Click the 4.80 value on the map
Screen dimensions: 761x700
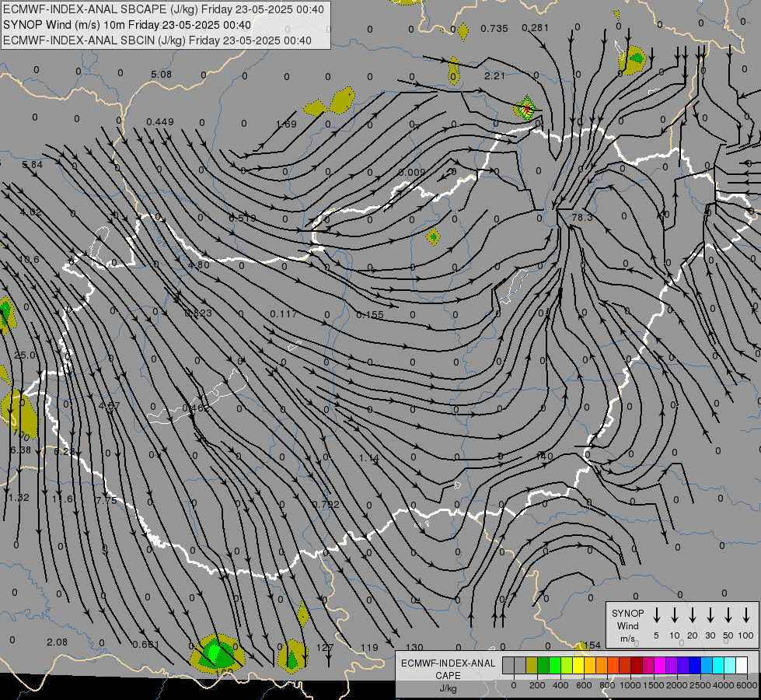(x=198, y=264)
